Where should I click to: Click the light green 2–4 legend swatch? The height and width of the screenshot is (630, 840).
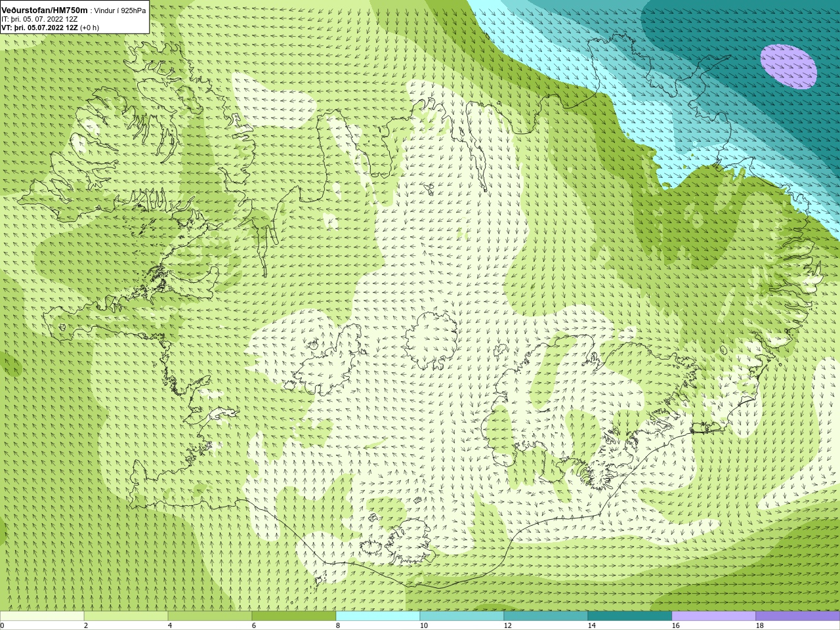pyautogui.click(x=126, y=616)
